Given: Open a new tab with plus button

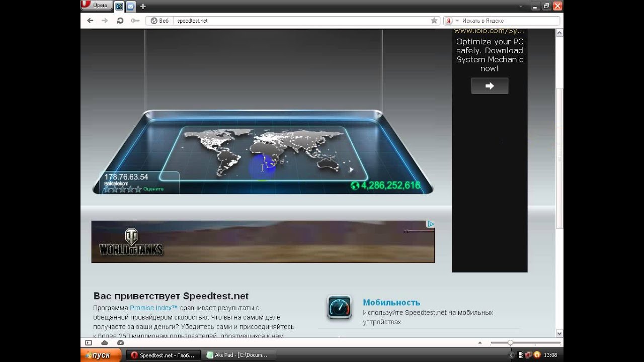Looking at the screenshot, I should [x=143, y=7].
